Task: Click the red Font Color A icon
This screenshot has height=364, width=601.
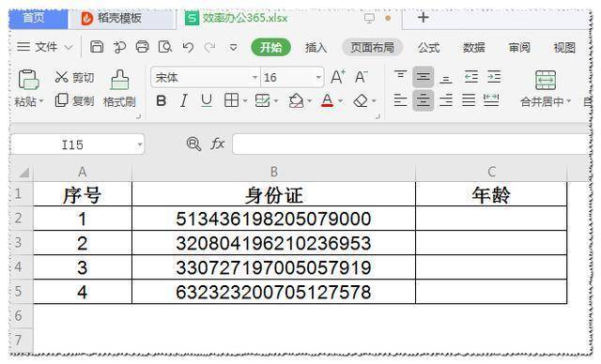Action: click(x=327, y=100)
